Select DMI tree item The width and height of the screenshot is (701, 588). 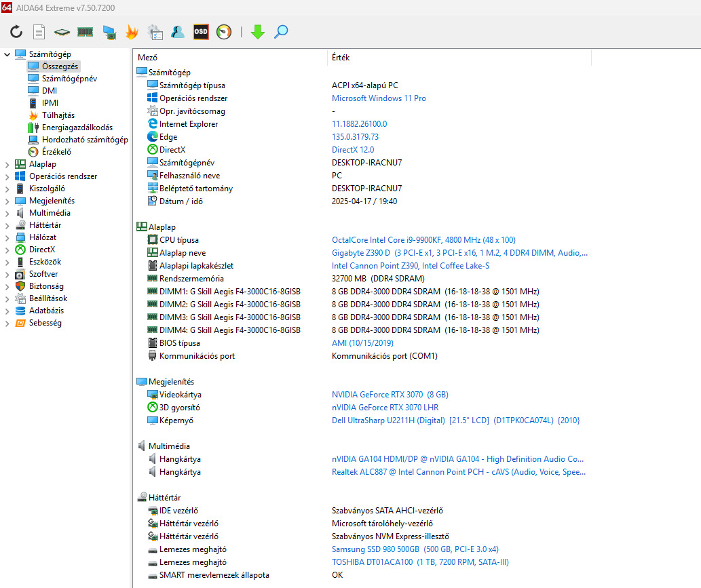(x=50, y=91)
